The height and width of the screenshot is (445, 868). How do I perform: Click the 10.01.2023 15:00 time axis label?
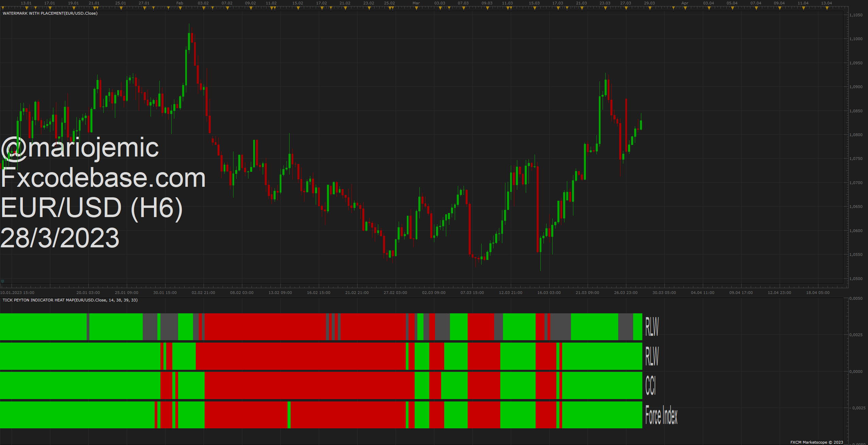[17, 293]
